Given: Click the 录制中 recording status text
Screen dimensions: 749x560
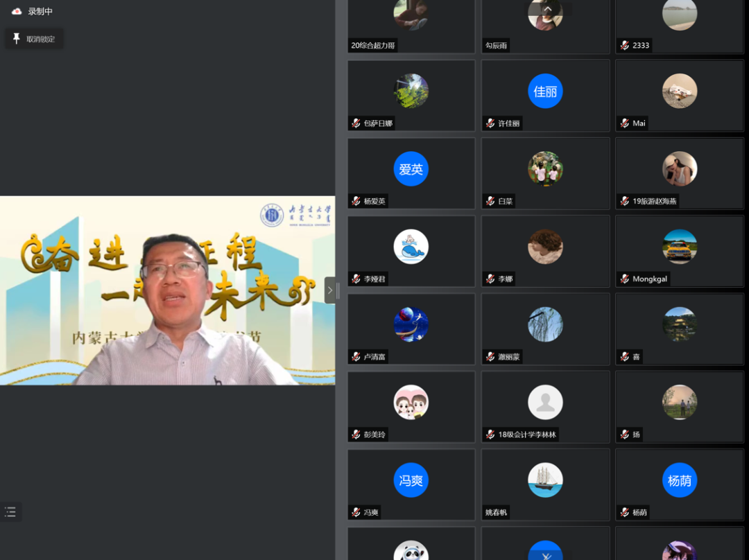Looking at the screenshot, I should pyautogui.click(x=40, y=11).
